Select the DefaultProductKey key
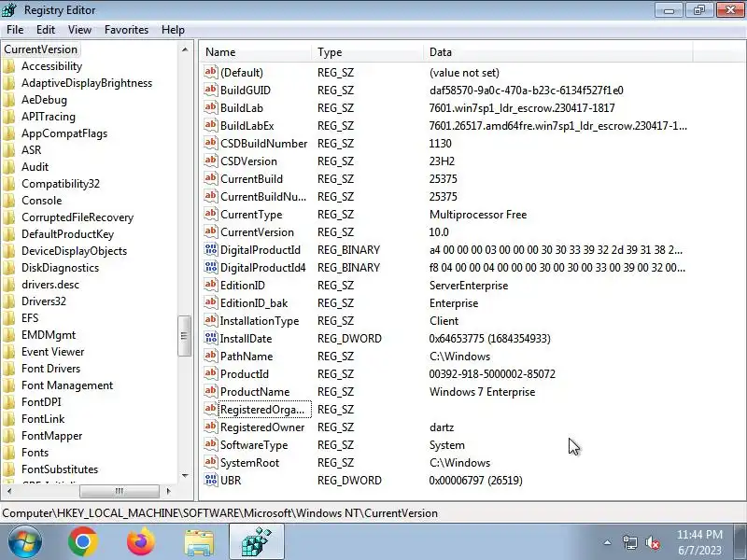The image size is (747, 560). pos(67,234)
